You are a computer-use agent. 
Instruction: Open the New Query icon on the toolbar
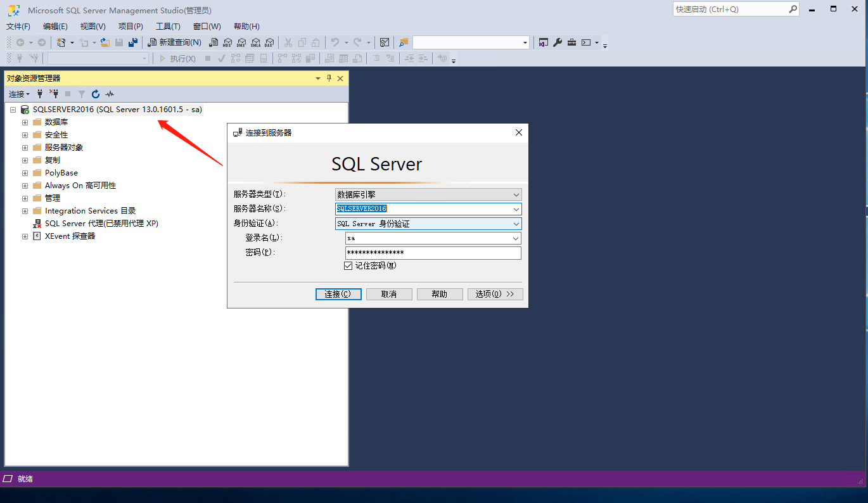pyautogui.click(x=175, y=42)
